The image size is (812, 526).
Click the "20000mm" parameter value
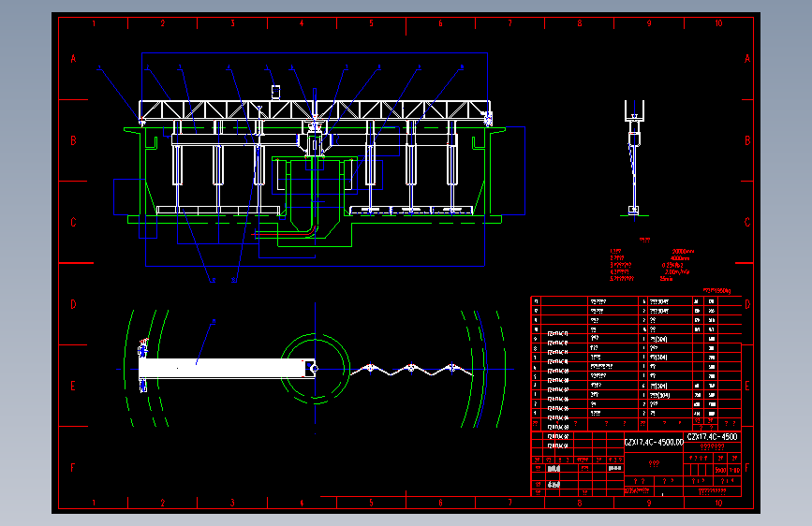click(683, 252)
